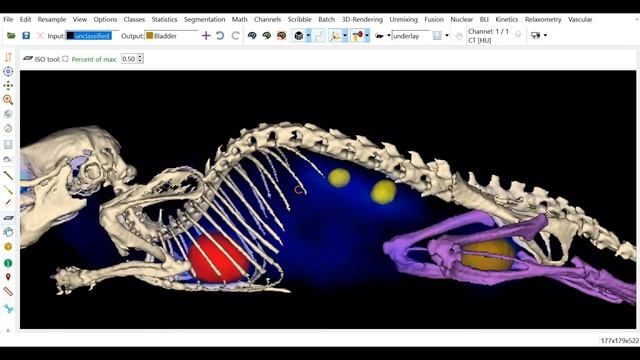
Task: Click the green info circle sidebar icon
Action: 8,263
